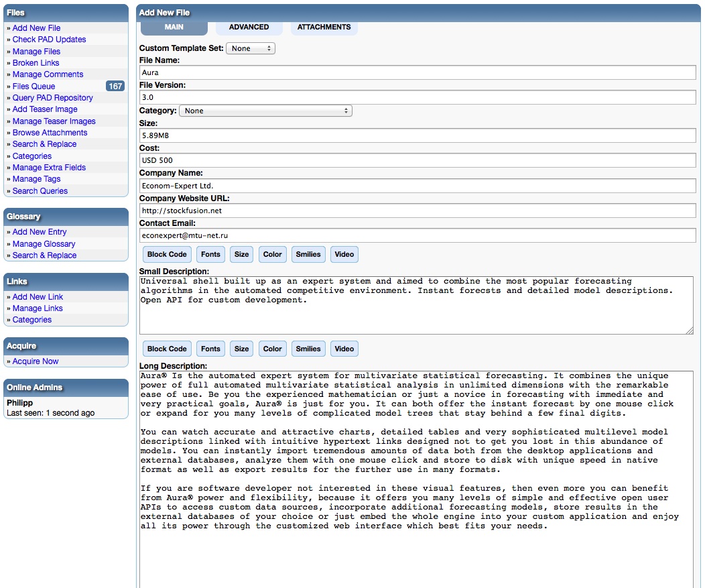This screenshot has height=588, width=705.
Task: Open the Category dropdown
Action: [265, 111]
